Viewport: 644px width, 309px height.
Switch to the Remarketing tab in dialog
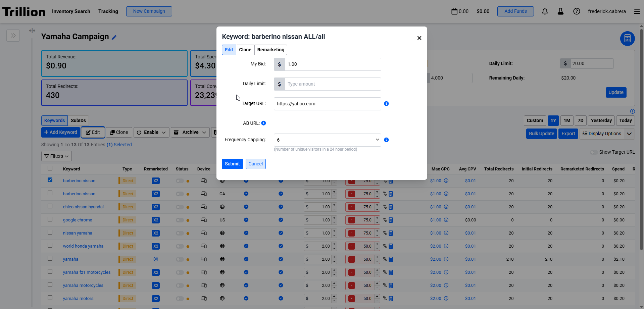pos(270,50)
